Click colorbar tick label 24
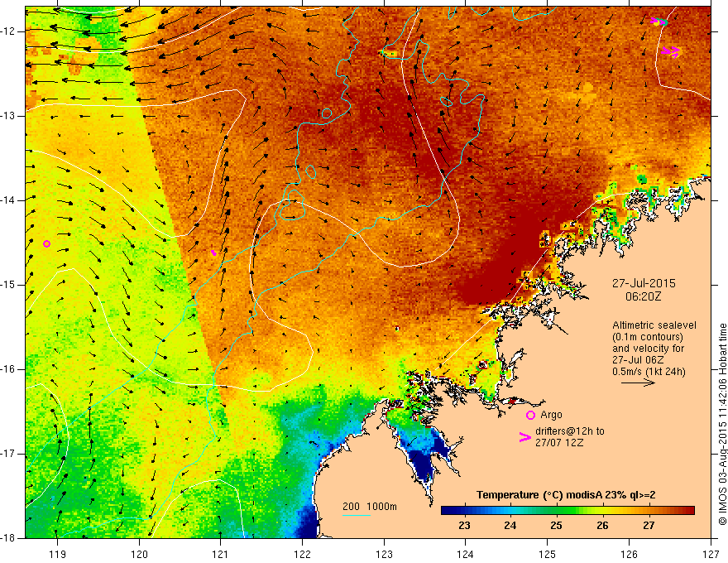Viewport: 728px width, 563px height. click(x=510, y=526)
